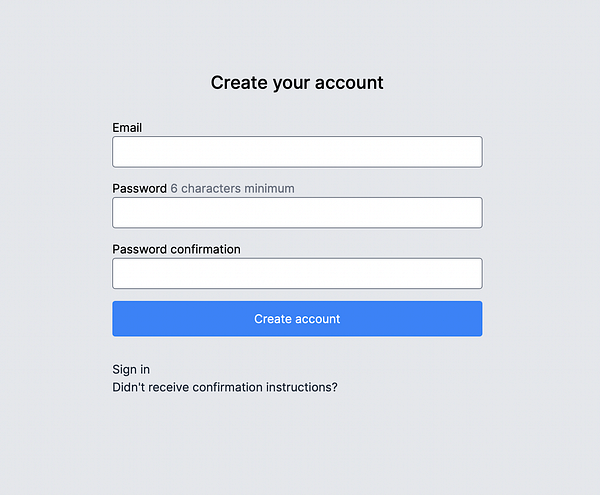Screen dimensions: 600x495
Task: Open the Sign in link
Action: click(x=131, y=369)
